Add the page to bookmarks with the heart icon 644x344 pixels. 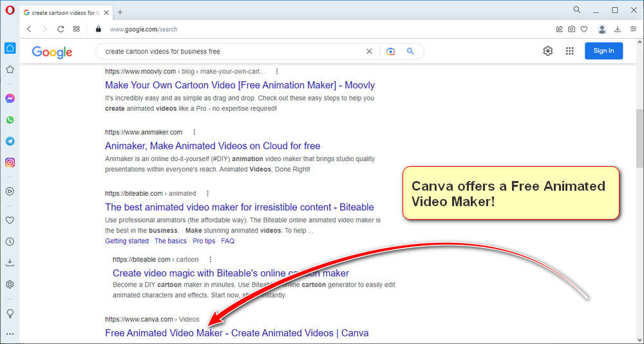tap(584, 29)
